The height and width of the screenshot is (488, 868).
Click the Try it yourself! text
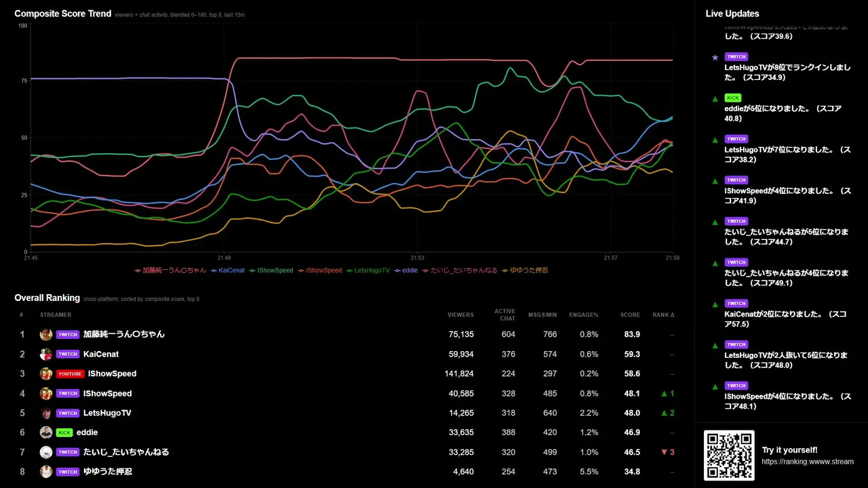point(789,450)
